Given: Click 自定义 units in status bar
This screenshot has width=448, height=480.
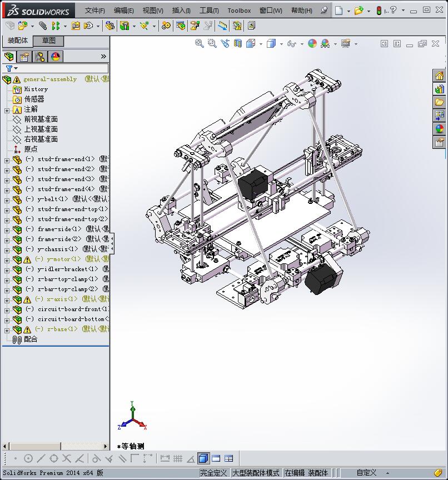Looking at the screenshot, I should 366,473.
